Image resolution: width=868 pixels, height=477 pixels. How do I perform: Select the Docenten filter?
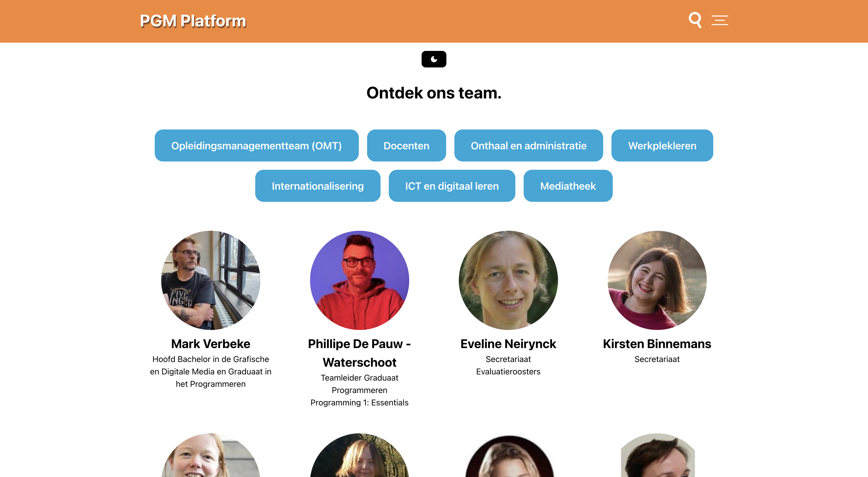406,146
